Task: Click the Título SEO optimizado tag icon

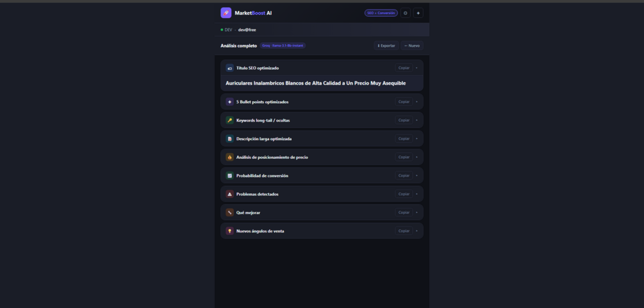Action: [x=229, y=68]
